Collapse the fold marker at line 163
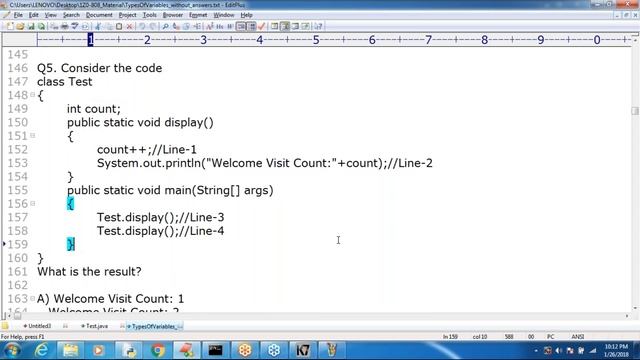The width and height of the screenshot is (640, 360). (x=33, y=298)
